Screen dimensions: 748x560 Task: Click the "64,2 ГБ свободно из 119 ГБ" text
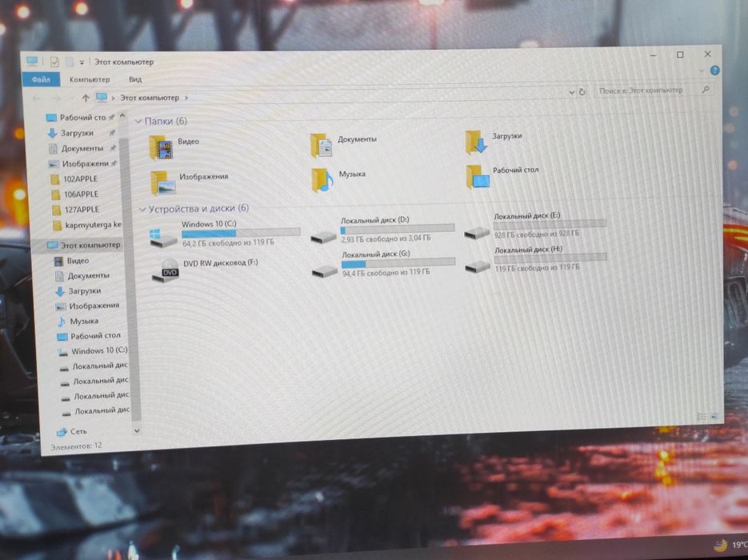[228, 242]
